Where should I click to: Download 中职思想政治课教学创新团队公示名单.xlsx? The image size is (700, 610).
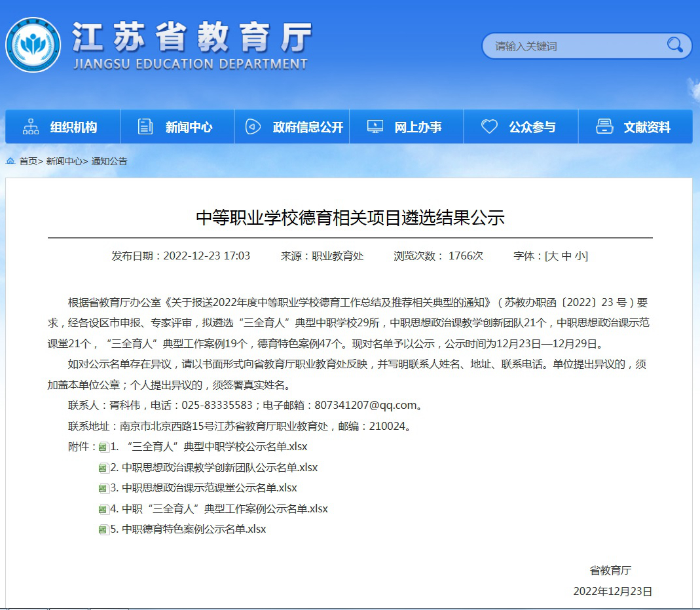pyautogui.click(x=214, y=468)
